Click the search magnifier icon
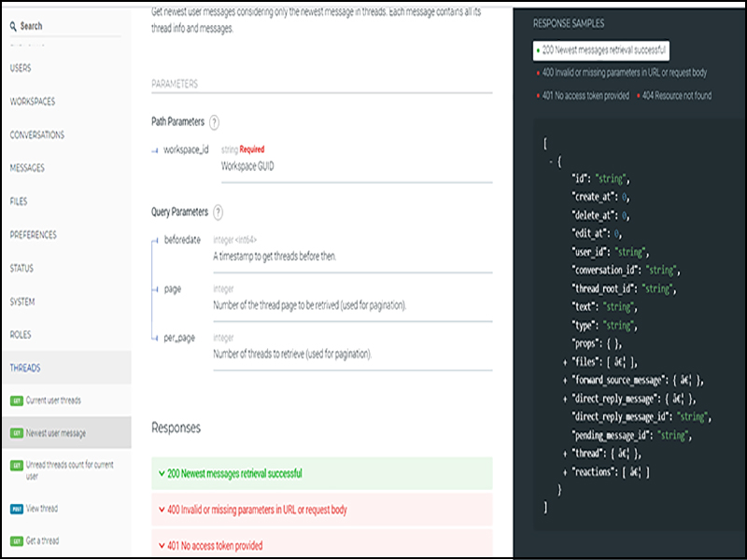This screenshot has height=560, width=747. click(x=13, y=26)
